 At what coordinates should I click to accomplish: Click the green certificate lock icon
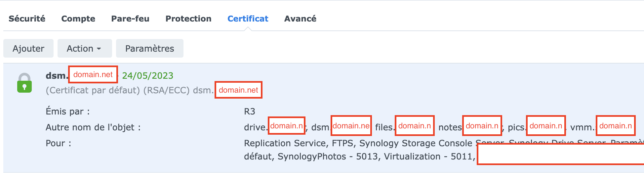(x=24, y=83)
